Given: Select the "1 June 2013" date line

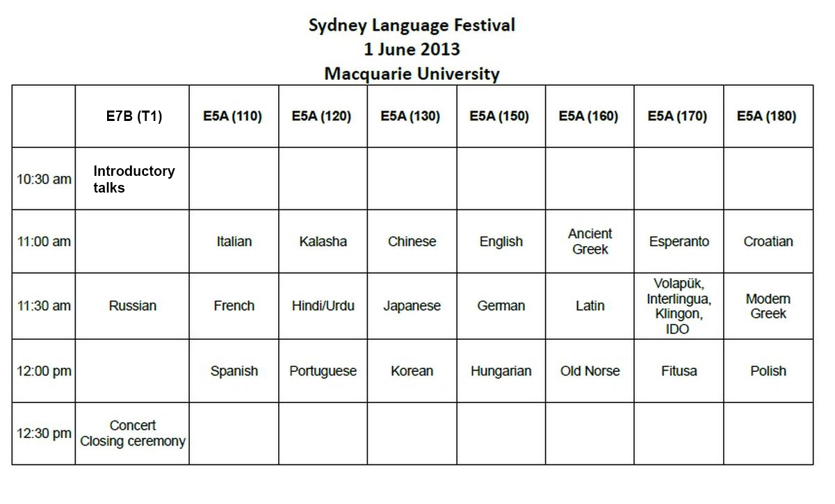Looking at the screenshot, I should [412, 49].
